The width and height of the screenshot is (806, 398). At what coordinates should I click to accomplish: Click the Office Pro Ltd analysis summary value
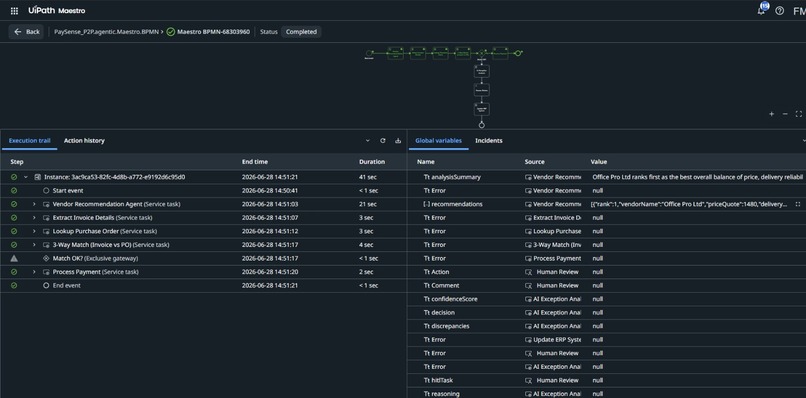pyautogui.click(x=698, y=177)
